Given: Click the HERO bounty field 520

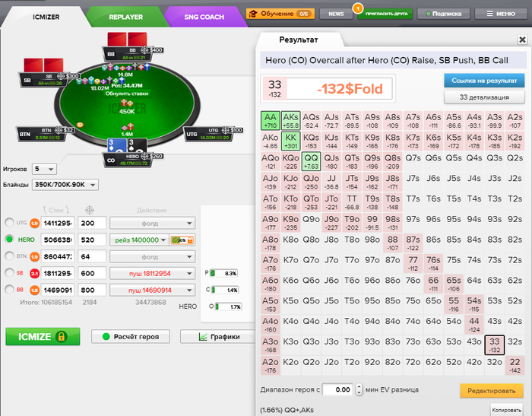Looking at the screenshot, I should coord(92,240).
